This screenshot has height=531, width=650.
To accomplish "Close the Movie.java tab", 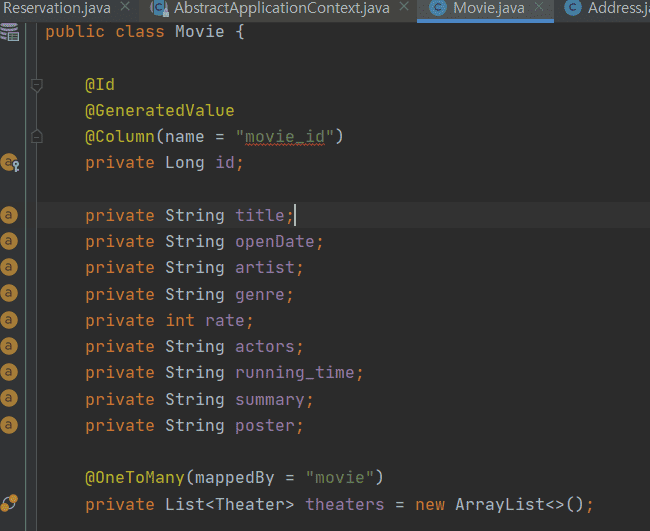I will [539, 8].
